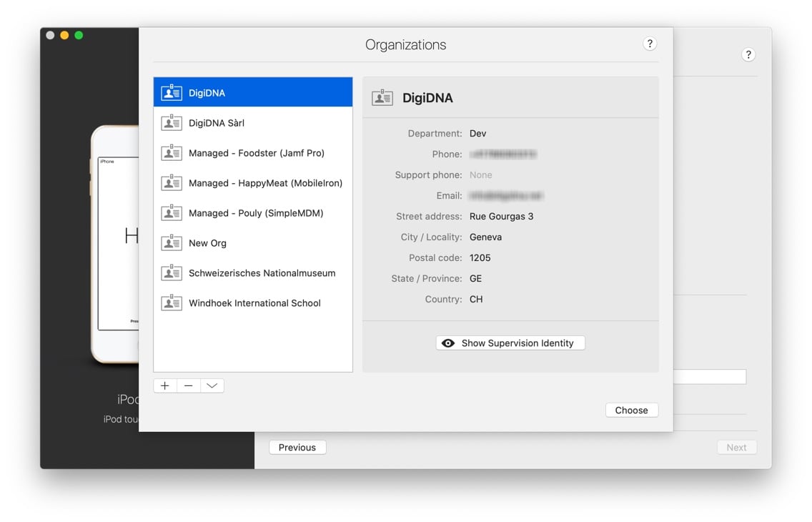The height and width of the screenshot is (522, 812).
Task: Select Managed - HappyMeat (MobileIron) row
Action: (253, 183)
